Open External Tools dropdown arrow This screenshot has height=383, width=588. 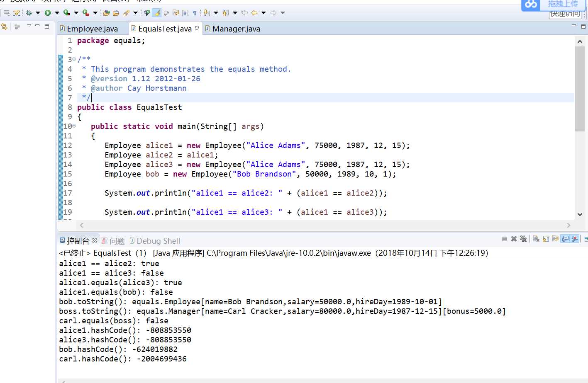pos(95,13)
